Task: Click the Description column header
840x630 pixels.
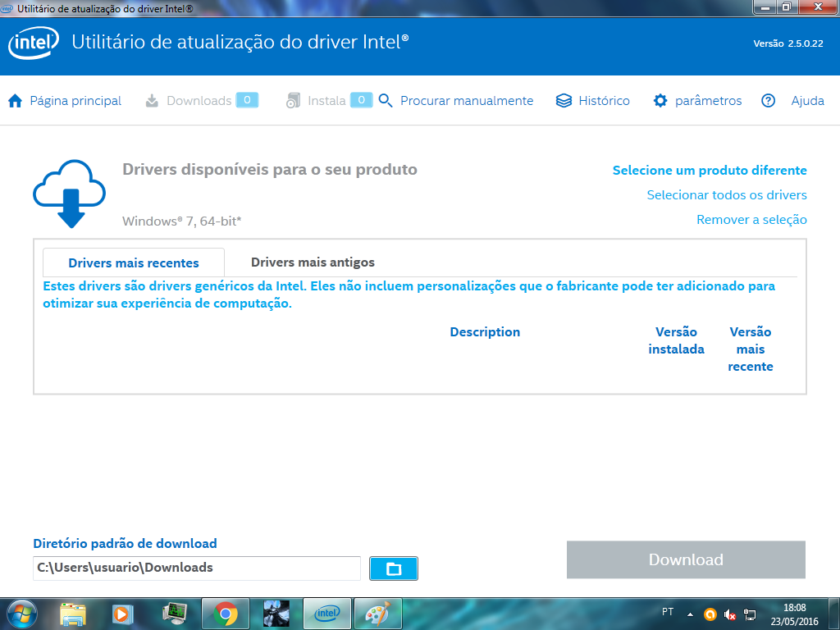Action: click(485, 331)
